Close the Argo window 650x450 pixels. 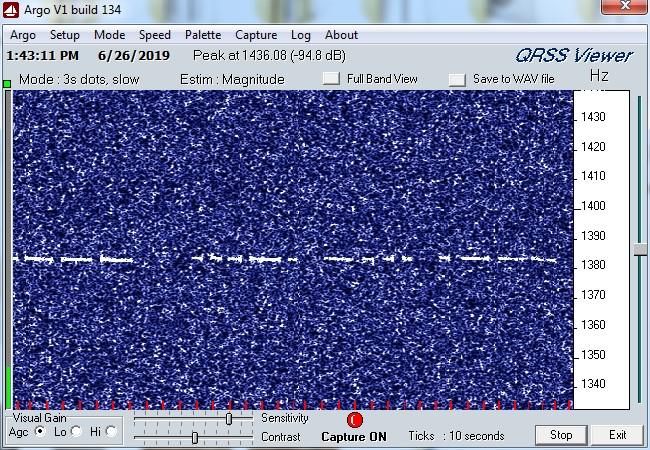click(625, 8)
